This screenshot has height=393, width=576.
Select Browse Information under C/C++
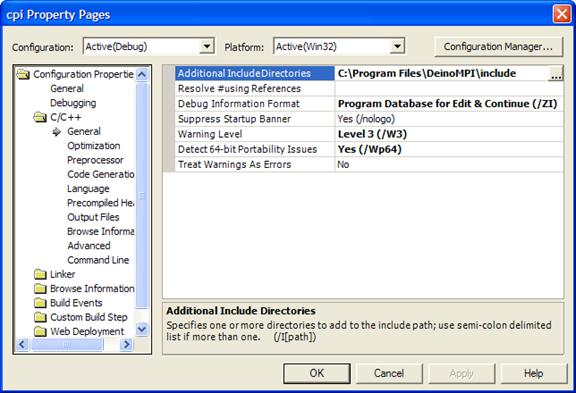tap(101, 232)
